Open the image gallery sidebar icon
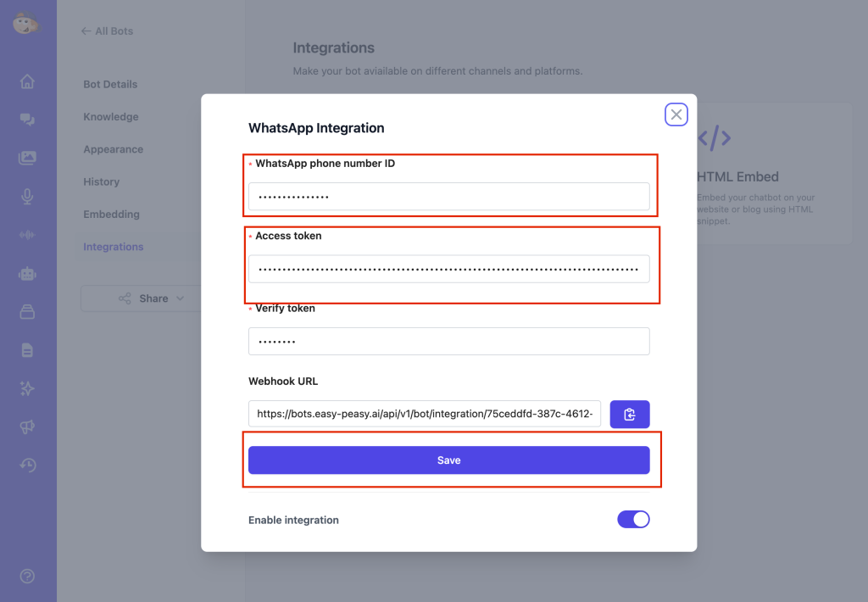This screenshot has width=868, height=602. click(27, 158)
